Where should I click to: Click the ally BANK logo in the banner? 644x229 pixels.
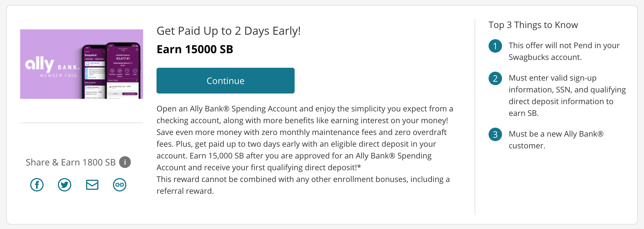52,67
